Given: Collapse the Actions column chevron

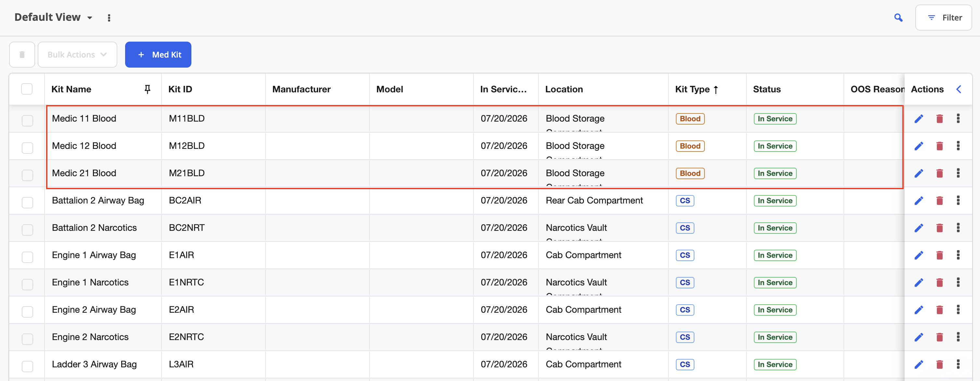Looking at the screenshot, I should pyautogui.click(x=959, y=89).
